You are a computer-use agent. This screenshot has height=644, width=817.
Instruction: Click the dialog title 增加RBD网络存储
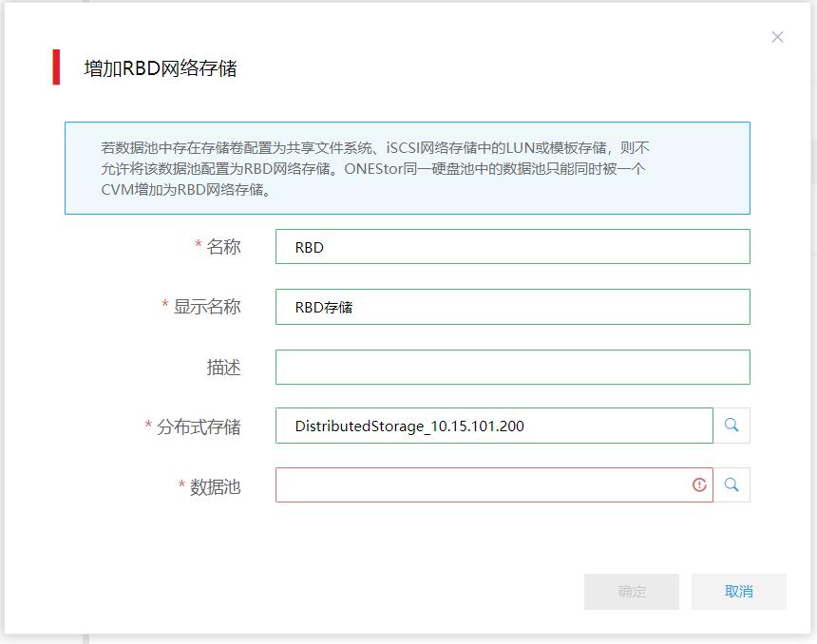[161, 68]
